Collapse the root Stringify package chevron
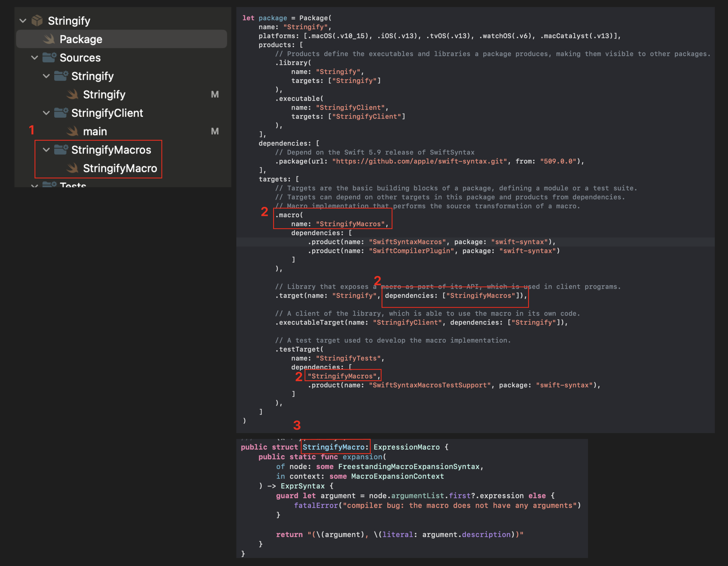The width and height of the screenshot is (728, 566). 23,21
